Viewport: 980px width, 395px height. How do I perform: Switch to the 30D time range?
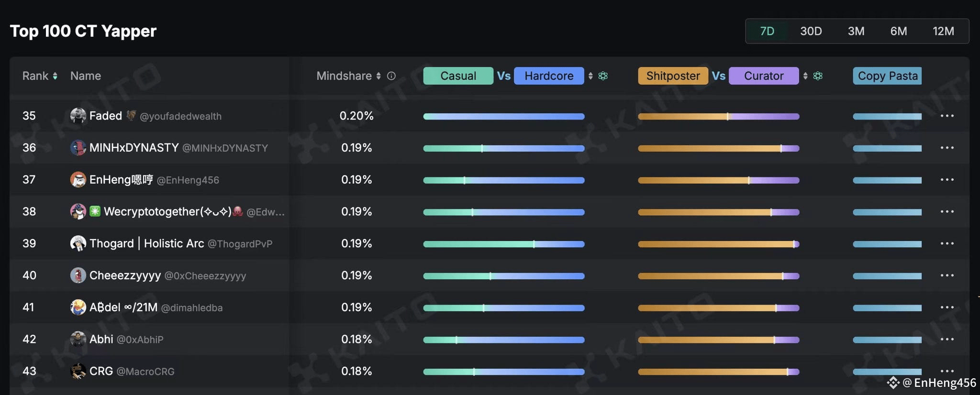point(811,31)
